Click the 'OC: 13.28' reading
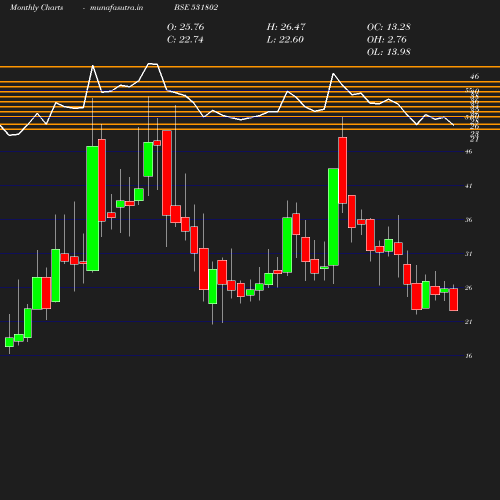This screenshot has width=500, height=500. click(x=389, y=27)
